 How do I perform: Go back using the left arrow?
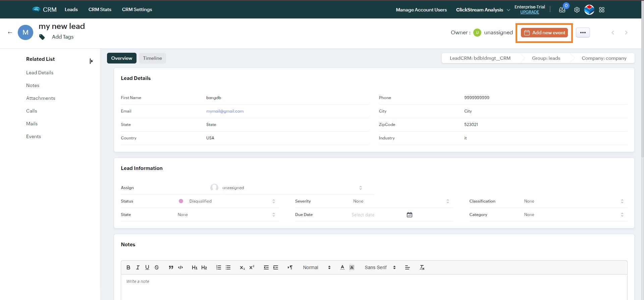coord(10,33)
